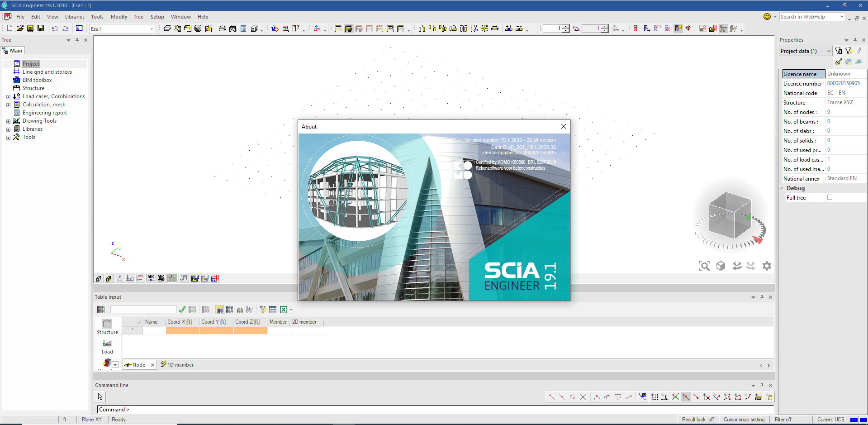Toggle wireframe surfaces box icon

coord(99,278)
